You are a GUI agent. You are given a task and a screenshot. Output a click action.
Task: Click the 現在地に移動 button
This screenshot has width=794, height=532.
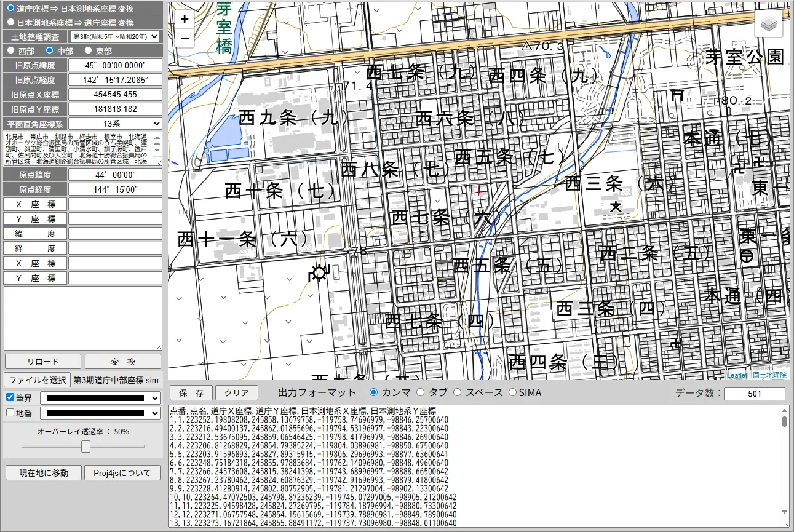pos(44,473)
